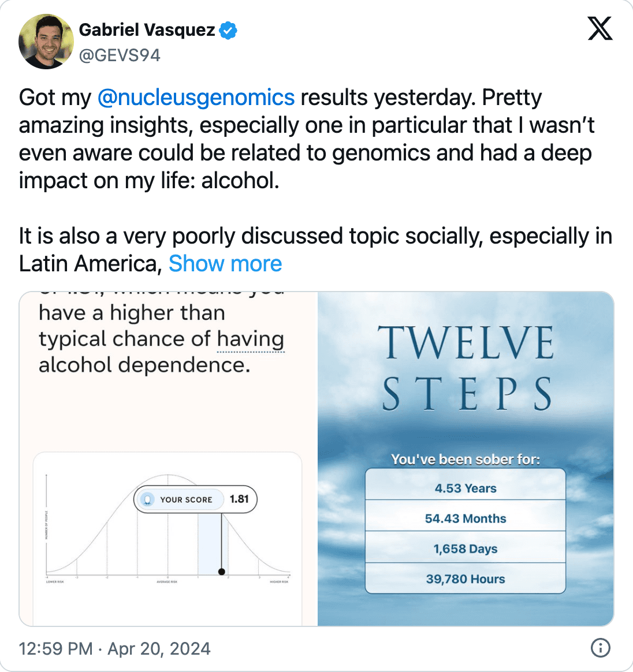Click the score marker dot on curve
This screenshot has height=672, width=633.
tap(222, 572)
